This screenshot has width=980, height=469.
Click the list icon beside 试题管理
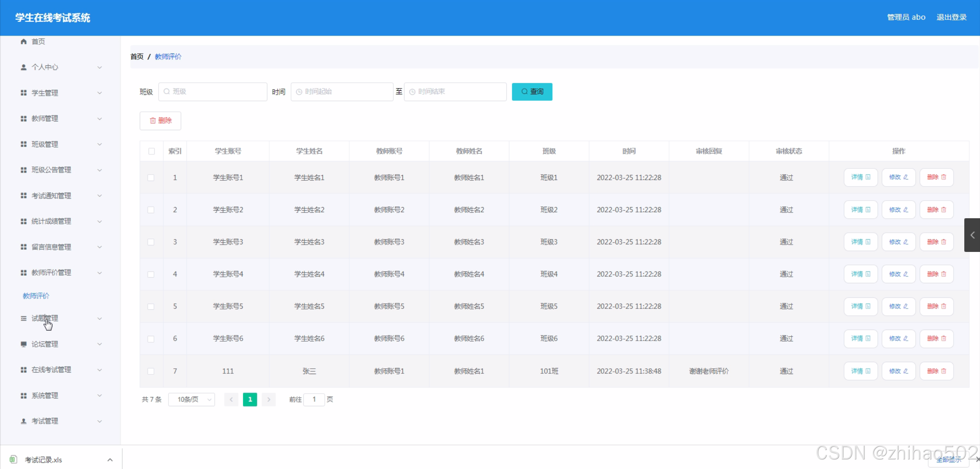23,319
